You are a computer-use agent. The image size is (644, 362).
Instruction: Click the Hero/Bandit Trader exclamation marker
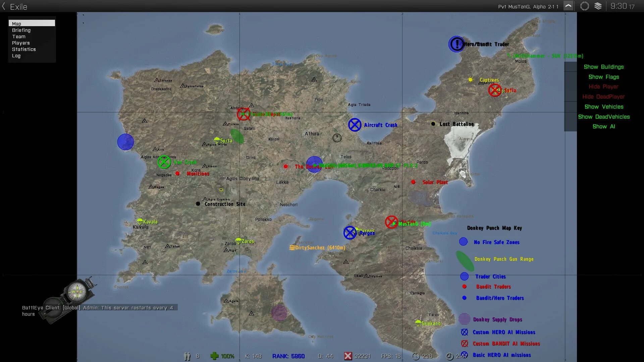point(457,44)
